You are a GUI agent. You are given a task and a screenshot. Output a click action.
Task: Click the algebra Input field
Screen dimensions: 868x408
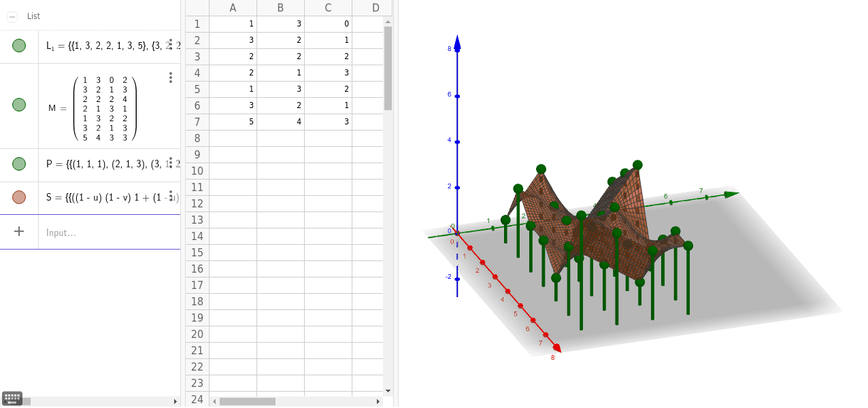[x=109, y=233]
